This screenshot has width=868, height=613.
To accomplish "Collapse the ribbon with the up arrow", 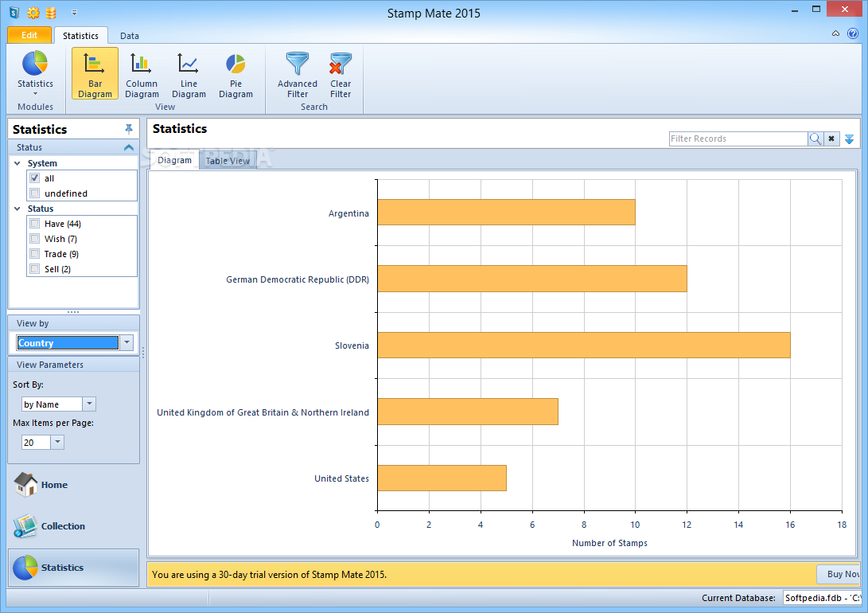I will [835, 33].
